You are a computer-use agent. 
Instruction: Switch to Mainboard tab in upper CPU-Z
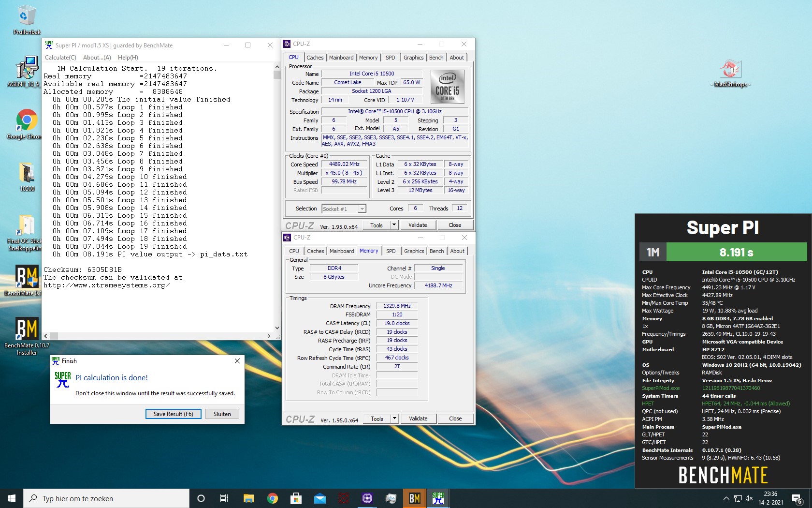click(x=341, y=58)
